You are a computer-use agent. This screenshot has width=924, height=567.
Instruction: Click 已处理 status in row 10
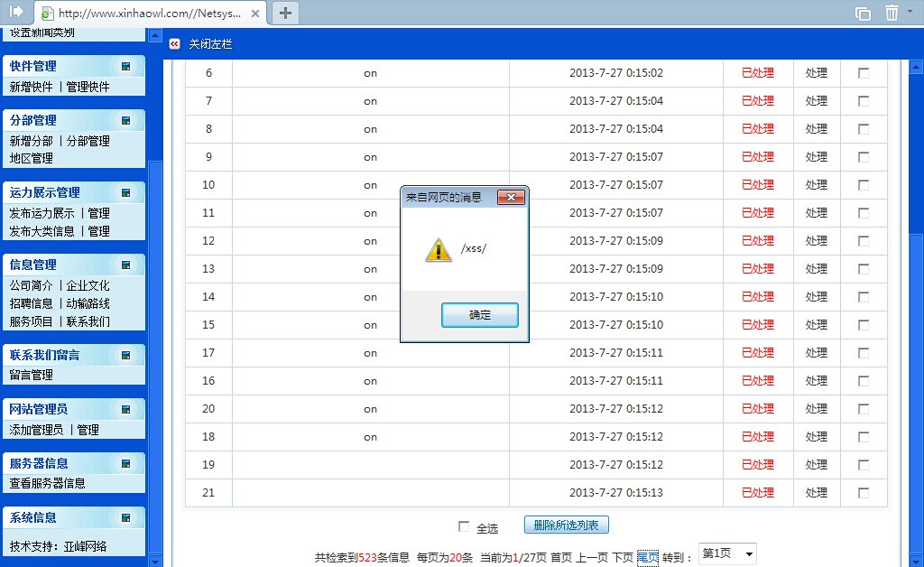tap(758, 184)
